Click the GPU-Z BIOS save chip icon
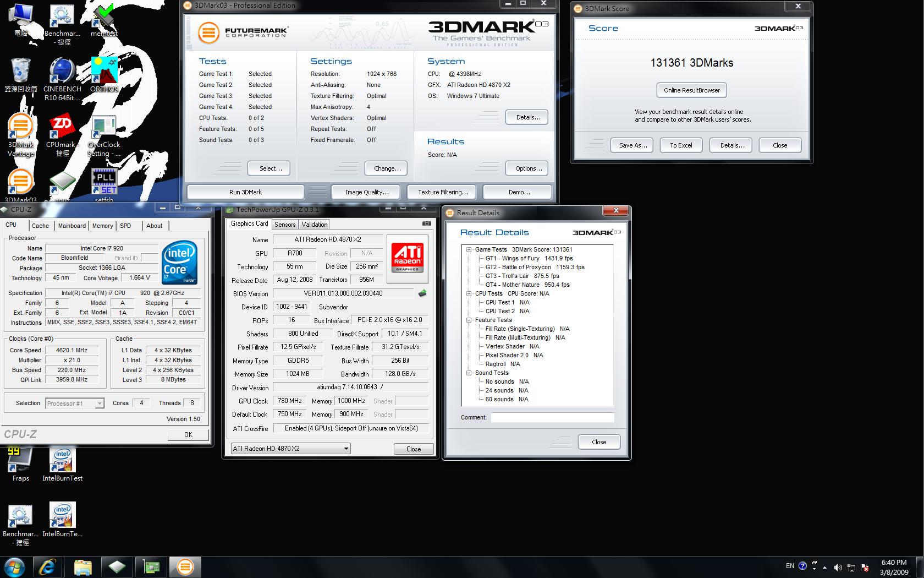Screen dimensions: 924x578 [x=422, y=293]
